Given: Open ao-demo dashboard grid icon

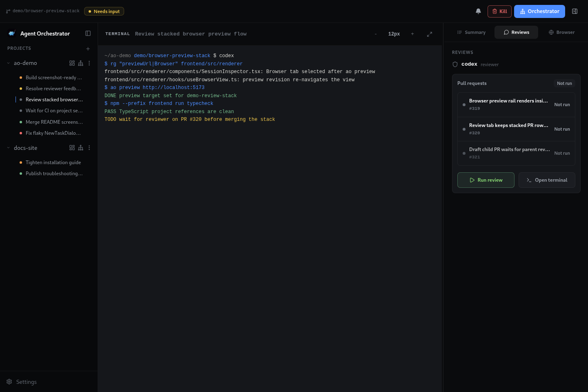Looking at the screenshot, I should [x=72, y=63].
